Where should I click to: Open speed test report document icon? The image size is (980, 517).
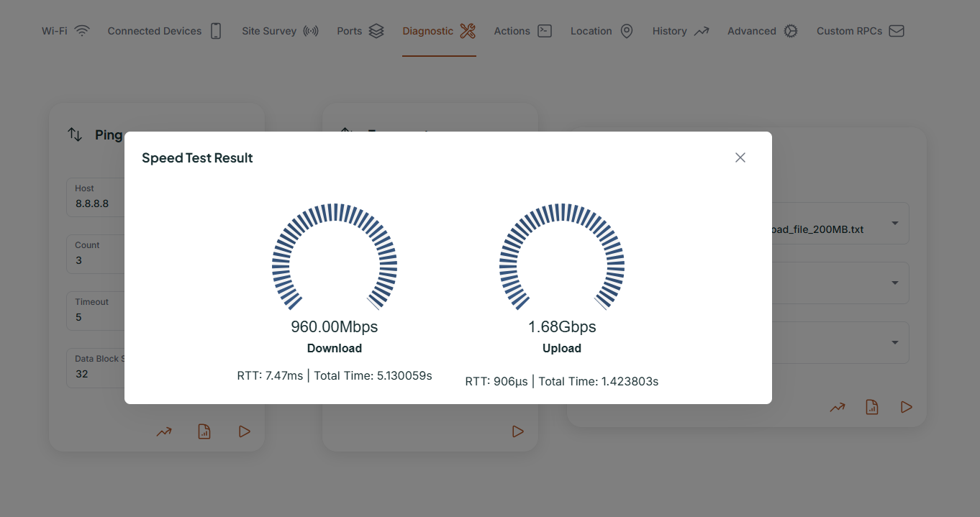(x=872, y=407)
